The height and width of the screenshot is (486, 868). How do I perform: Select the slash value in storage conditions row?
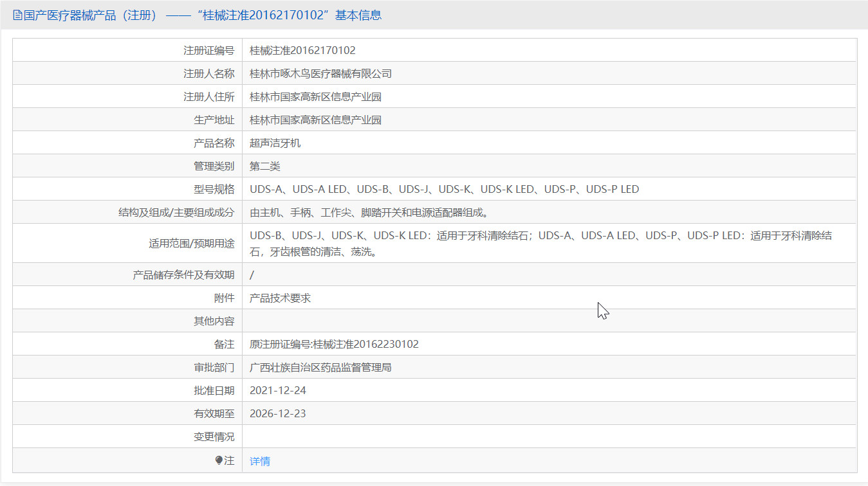coord(252,274)
